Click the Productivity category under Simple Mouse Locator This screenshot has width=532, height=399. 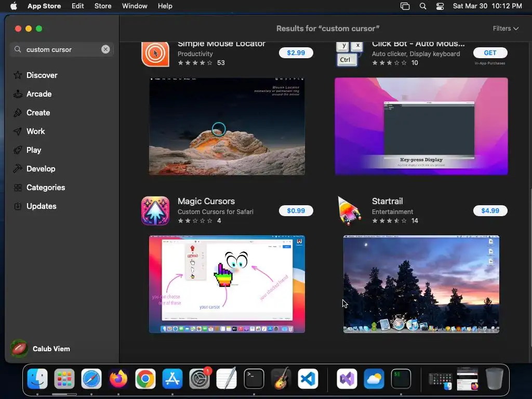(195, 54)
